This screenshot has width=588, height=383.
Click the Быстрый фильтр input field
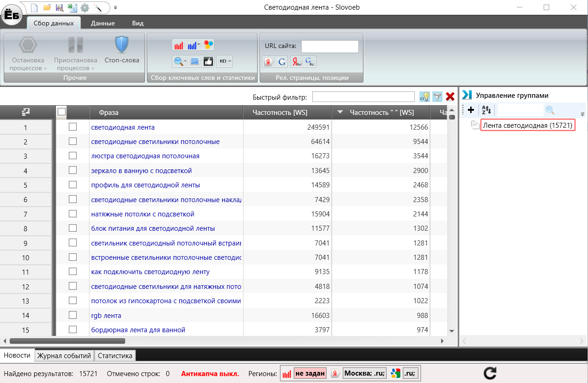tap(364, 96)
